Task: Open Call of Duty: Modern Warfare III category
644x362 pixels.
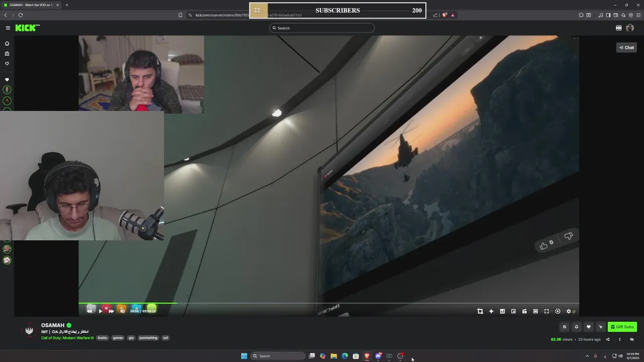Action: [67, 338]
